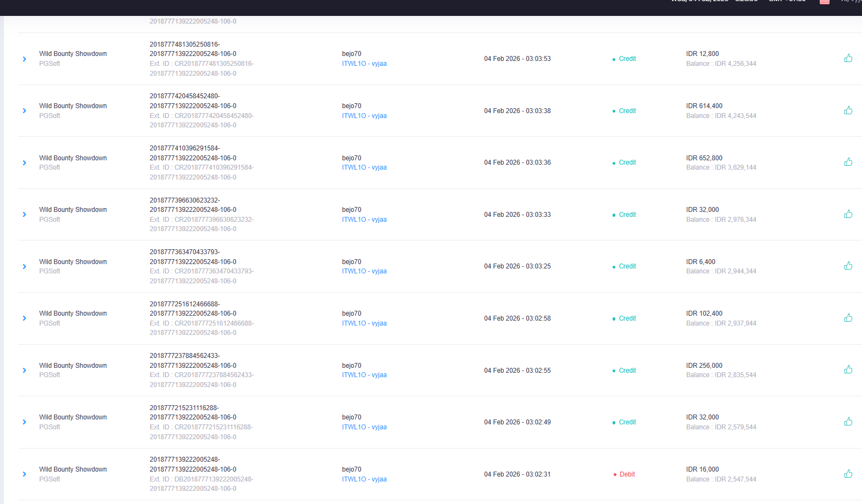Image resolution: width=862 pixels, height=504 pixels.
Task: Select timestamp 04 Feb 2026 - 03:02:58
Action: (x=517, y=318)
